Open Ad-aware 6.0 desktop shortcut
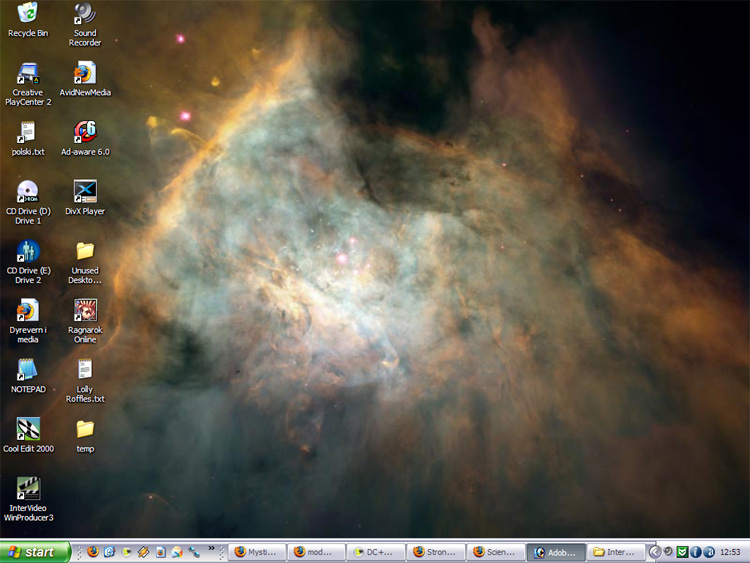The width and height of the screenshot is (750, 563). pyautogui.click(x=85, y=133)
